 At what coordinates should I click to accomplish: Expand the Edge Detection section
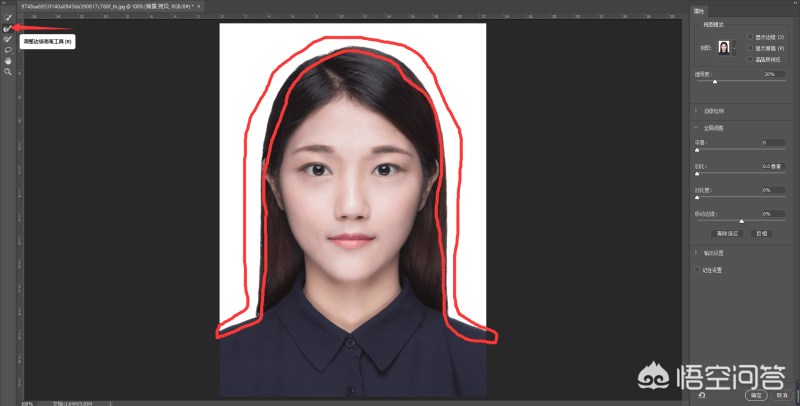(696, 110)
